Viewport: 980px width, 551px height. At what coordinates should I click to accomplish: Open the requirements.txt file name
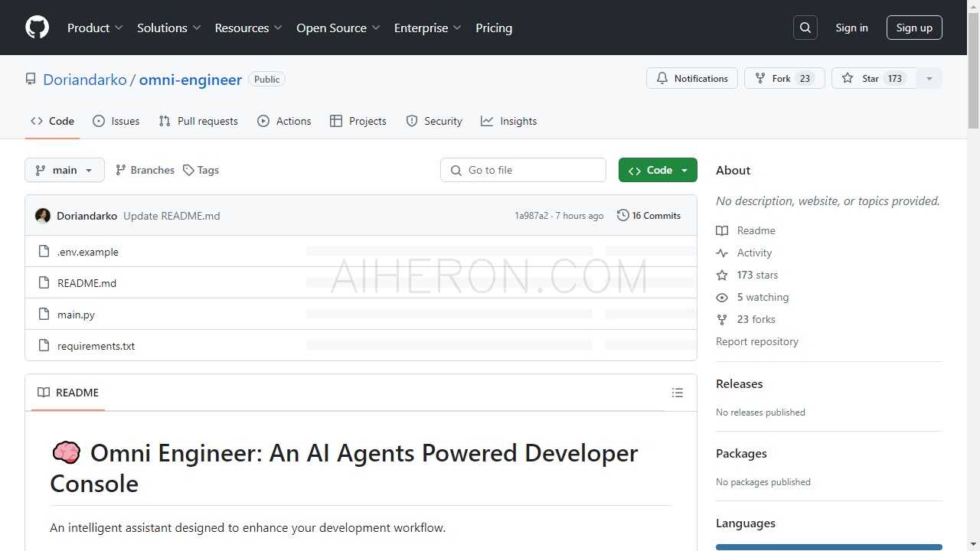(96, 346)
